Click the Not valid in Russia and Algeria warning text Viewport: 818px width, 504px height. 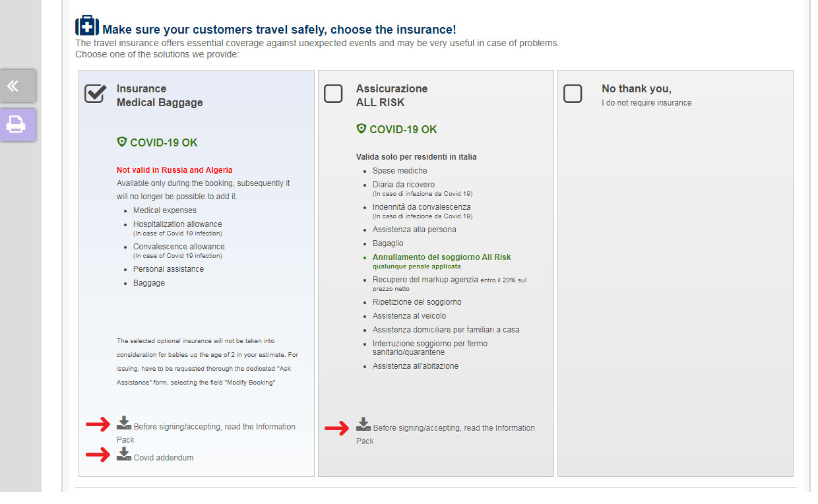[x=174, y=170]
